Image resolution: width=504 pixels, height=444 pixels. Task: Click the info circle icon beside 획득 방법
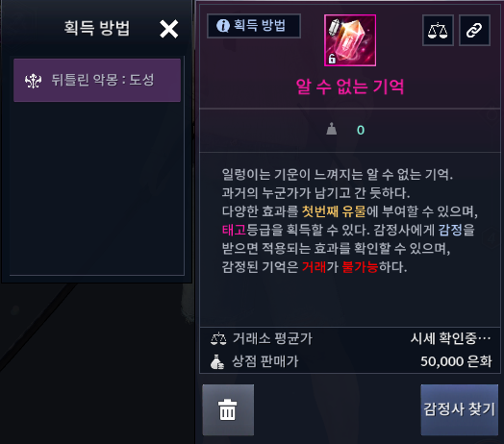point(223,25)
